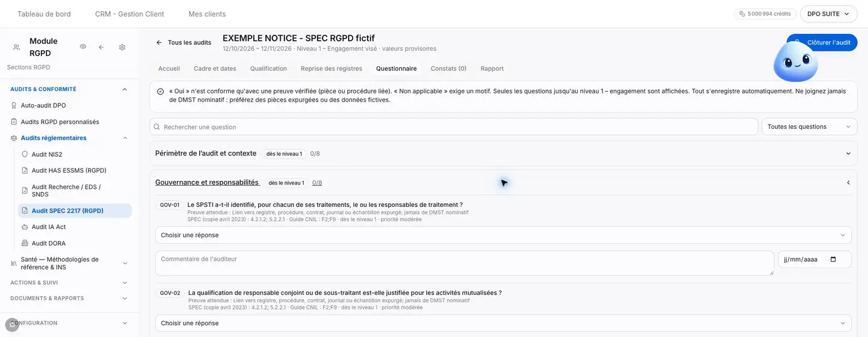Expand the ACTIONS & SUIVI section
The height and width of the screenshot is (337, 868).
[x=125, y=282]
